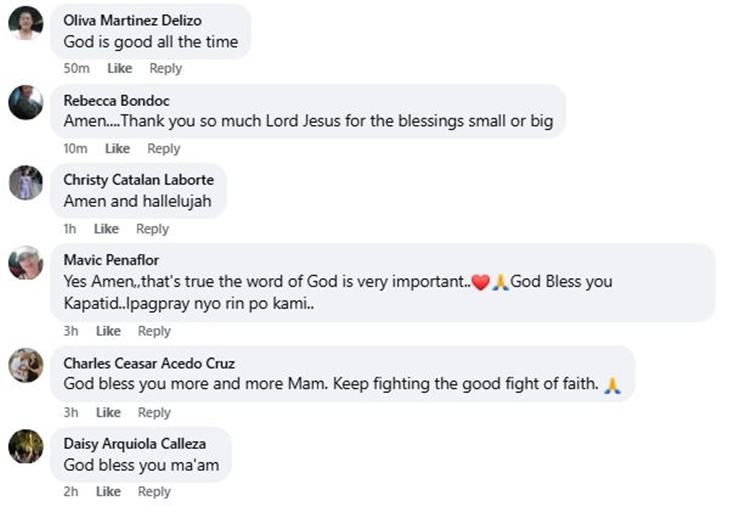Screen dimensions: 750x506
Task: Reply to Oliva Martinez Delizo's comment
Action: [x=165, y=68]
